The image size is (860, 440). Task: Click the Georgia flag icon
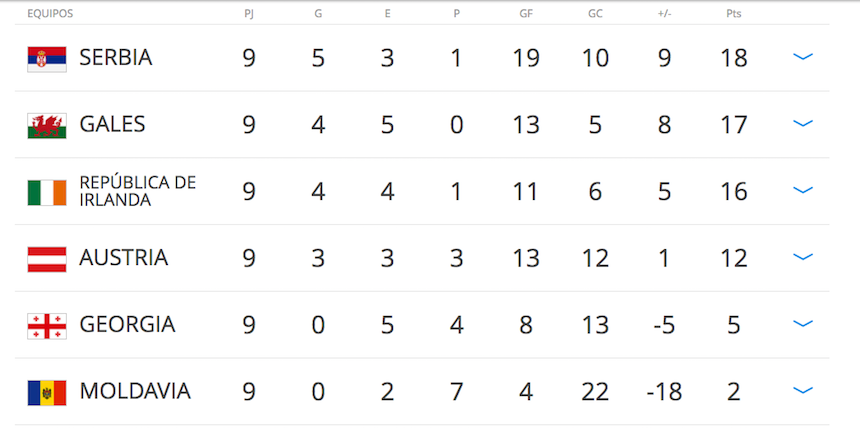point(47,325)
